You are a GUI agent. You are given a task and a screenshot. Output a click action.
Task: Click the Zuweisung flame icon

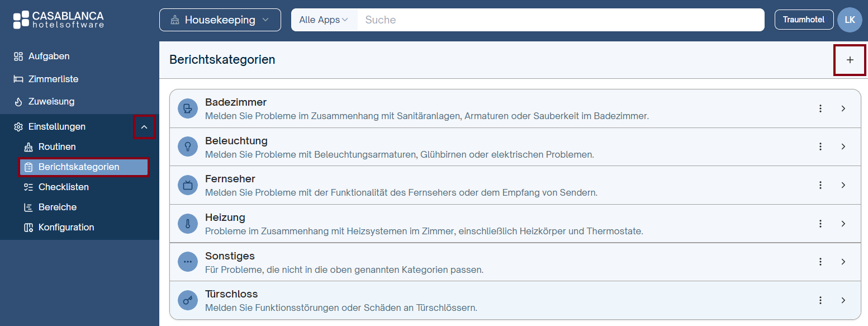coord(18,102)
